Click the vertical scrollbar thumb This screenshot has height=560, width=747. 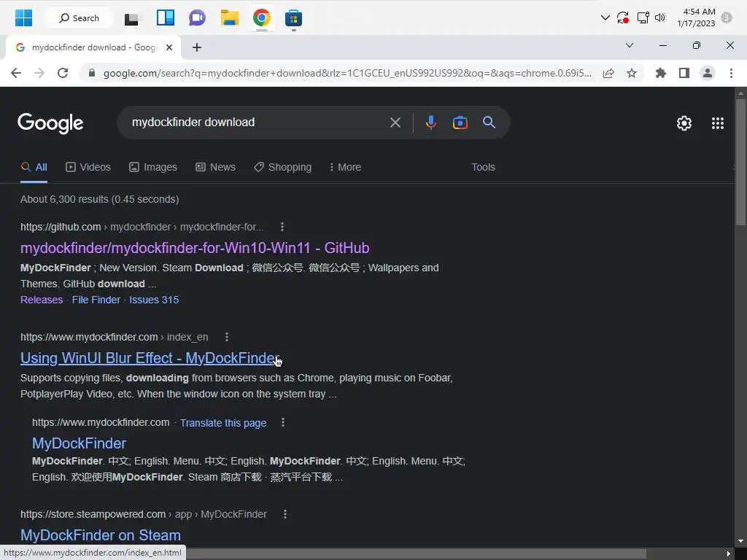pos(740,162)
